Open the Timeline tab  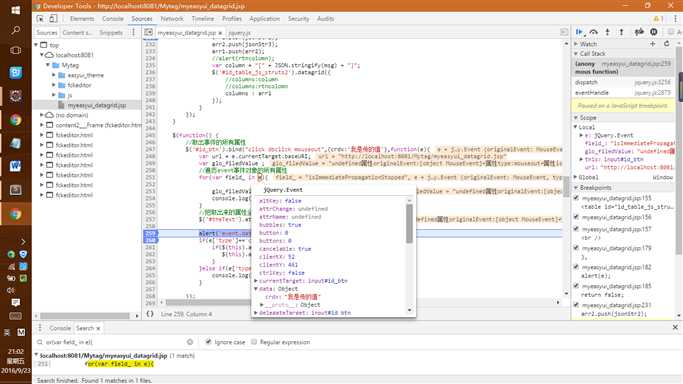[203, 19]
